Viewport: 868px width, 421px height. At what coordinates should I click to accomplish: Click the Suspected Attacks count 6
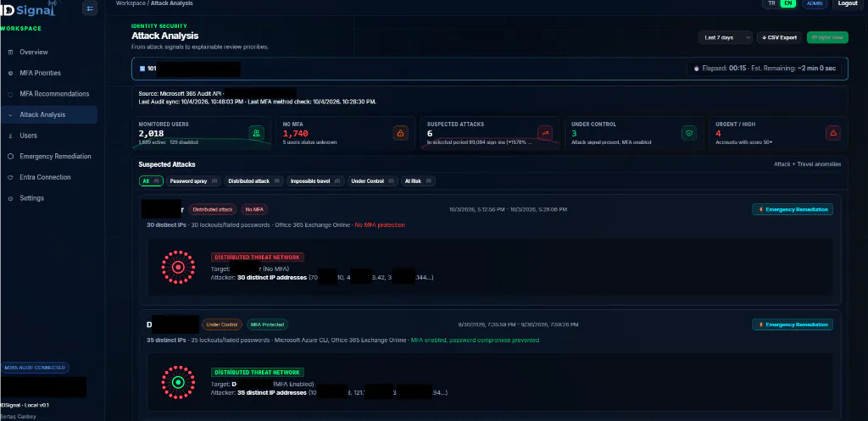(x=430, y=133)
